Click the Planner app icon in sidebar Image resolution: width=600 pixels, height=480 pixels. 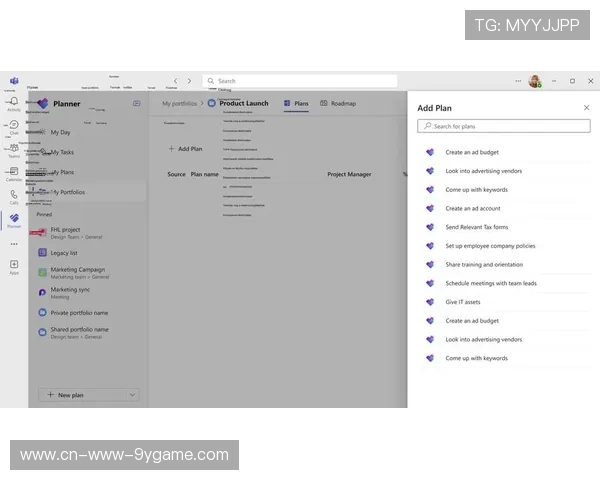click(14, 219)
